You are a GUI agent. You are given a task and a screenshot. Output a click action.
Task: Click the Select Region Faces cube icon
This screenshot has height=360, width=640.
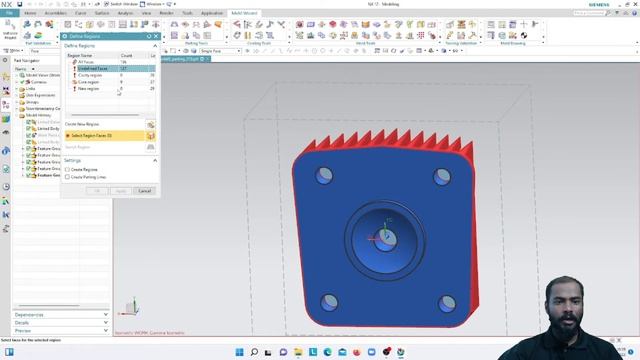pyautogui.click(x=151, y=136)
